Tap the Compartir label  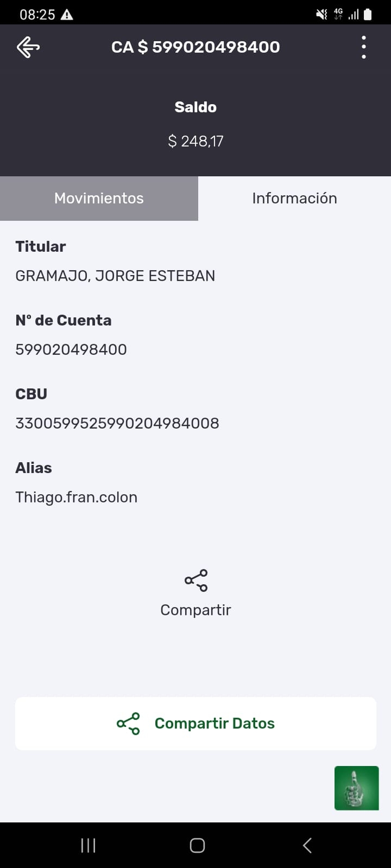[x=195, y=610]
